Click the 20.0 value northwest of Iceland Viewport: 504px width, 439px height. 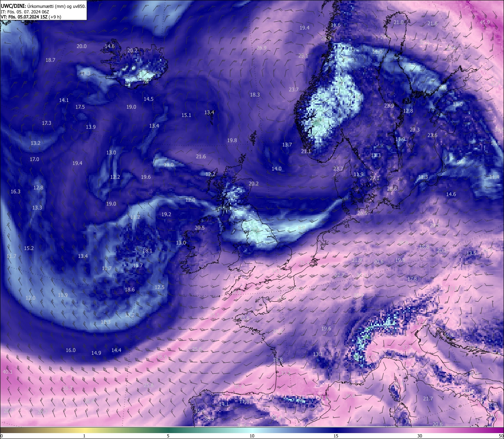coord(82,46)
